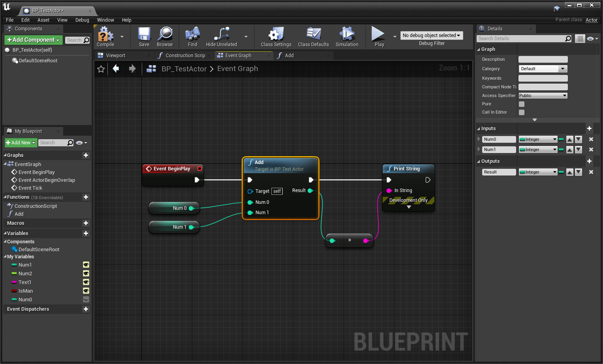
Task: Open Num0 Integer type dropdown
Action: pyautogui.click(x=538, y=139)
